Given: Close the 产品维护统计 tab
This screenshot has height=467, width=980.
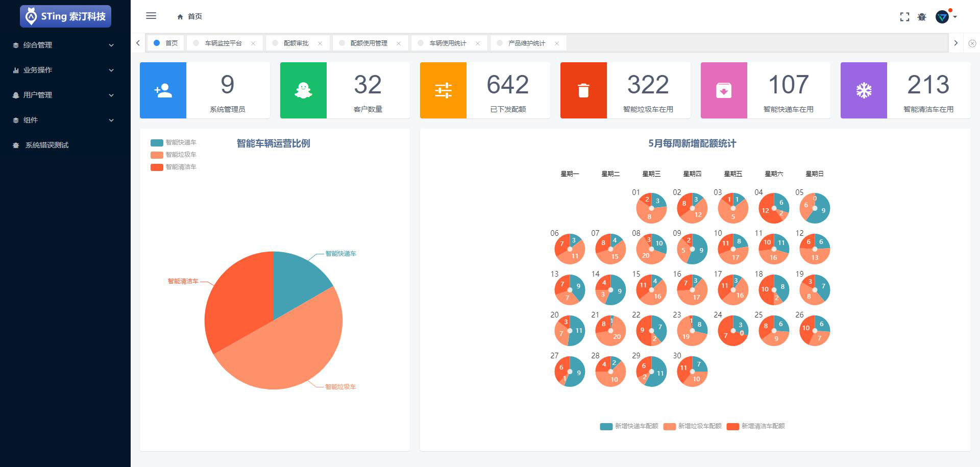Looking at the screenshot, I should [x=557, y=43].
